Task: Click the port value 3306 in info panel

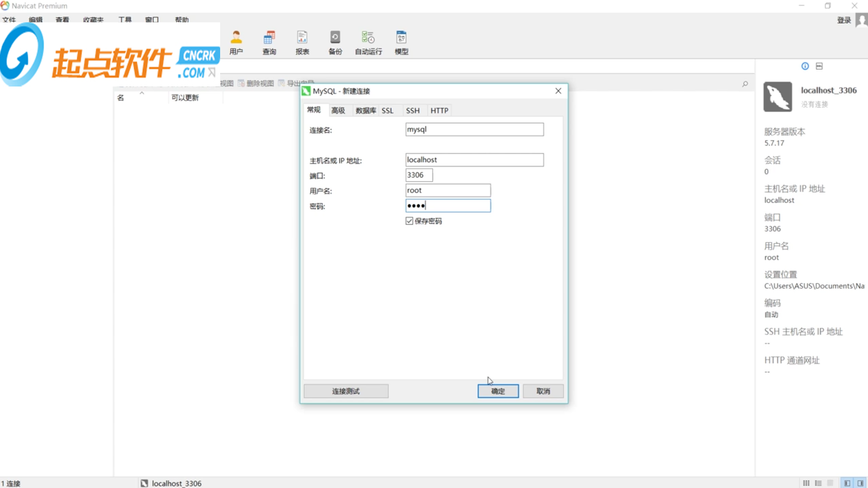Action: click(x=772, y=229)
